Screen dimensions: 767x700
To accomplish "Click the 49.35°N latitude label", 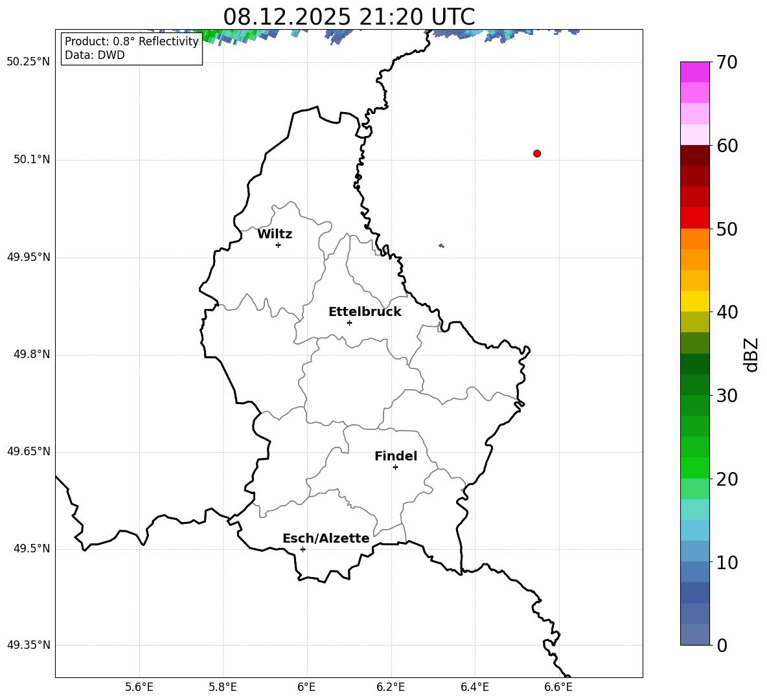I will [x=29, y=645].
